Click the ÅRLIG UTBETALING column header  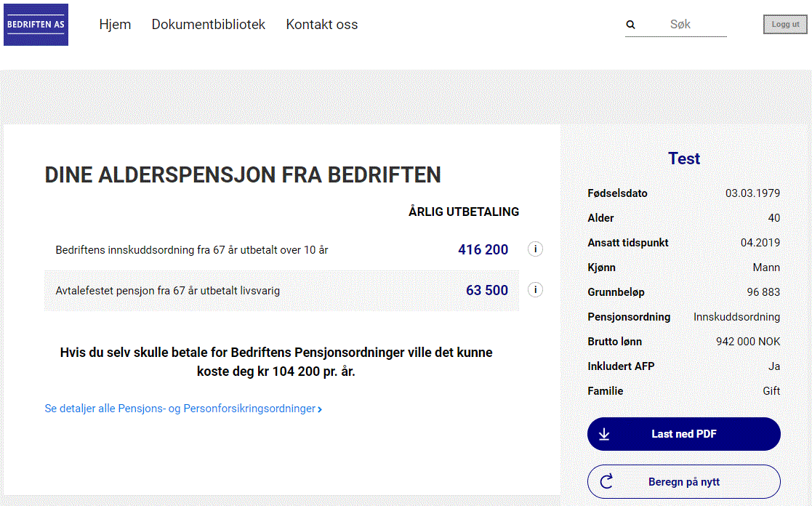click(x=464, y=212)
